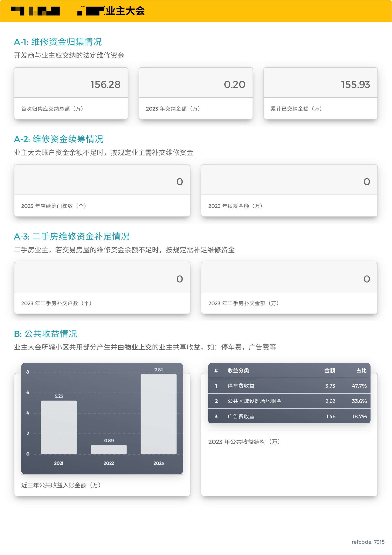Click the B 公共收益情况 heading
Screen dimensions: 392x555
point(45,334)
